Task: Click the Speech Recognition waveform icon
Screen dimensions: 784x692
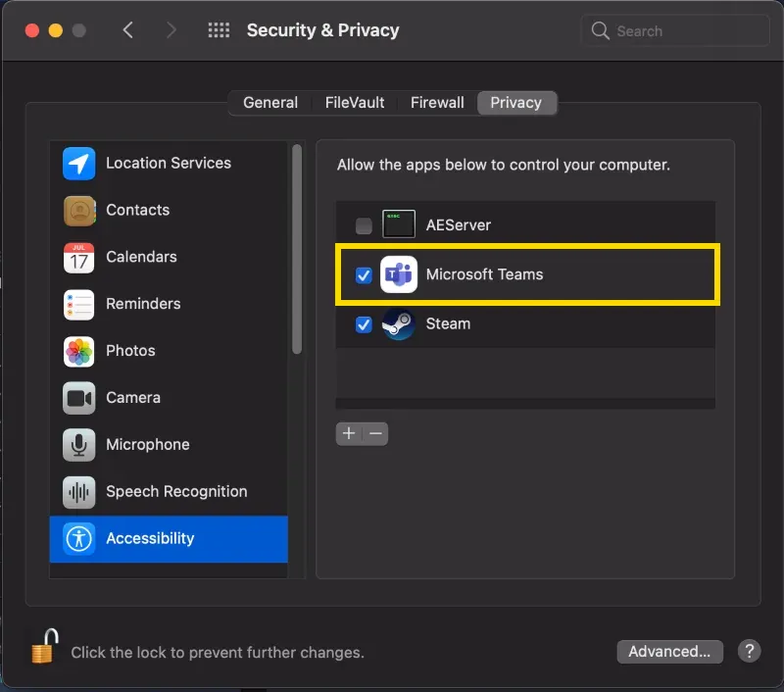Action: (79, 492)
